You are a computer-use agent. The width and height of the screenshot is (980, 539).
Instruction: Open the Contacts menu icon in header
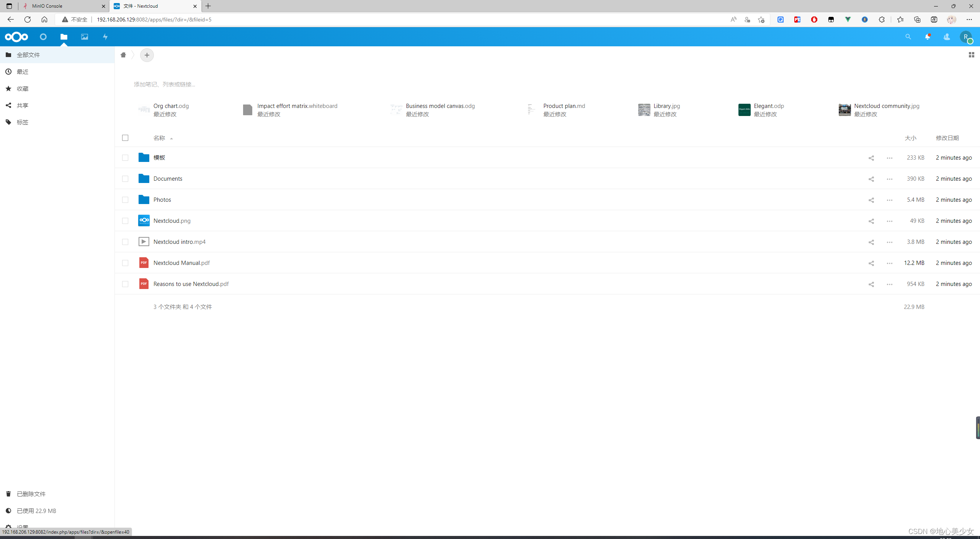point(947,37)
